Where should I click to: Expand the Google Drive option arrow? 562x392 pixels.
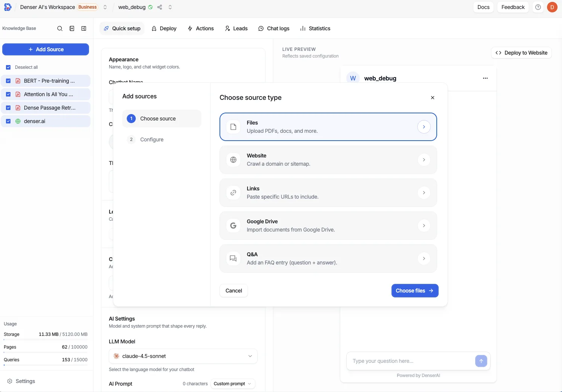tap(424, 226)
